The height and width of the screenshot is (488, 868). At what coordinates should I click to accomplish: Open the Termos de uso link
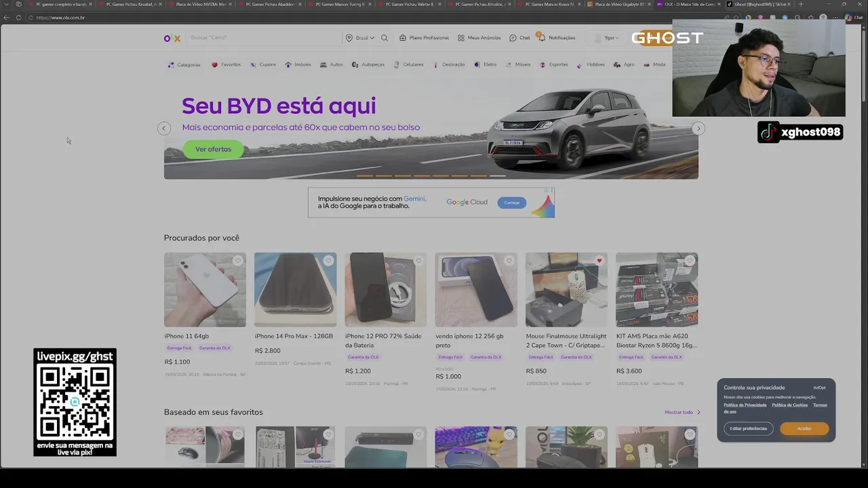click(820, 405)
